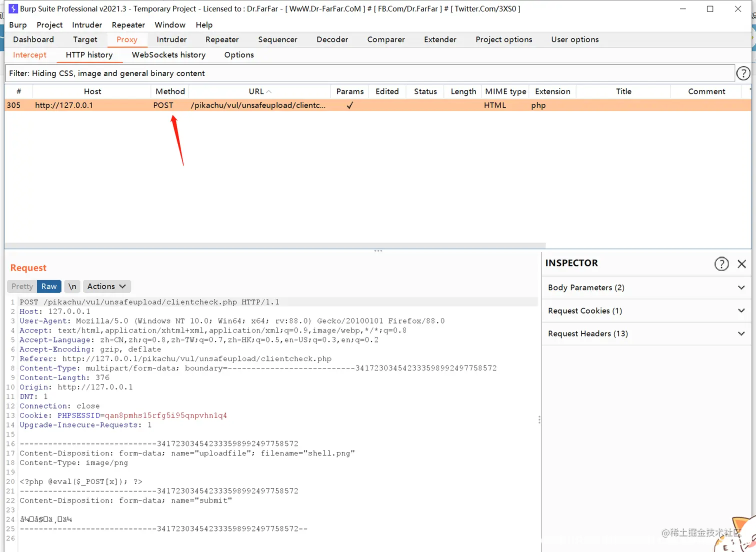The image size is (756, 552).
Task: Select the HTTP history sub-tab
Action: (x=89, y=55)
